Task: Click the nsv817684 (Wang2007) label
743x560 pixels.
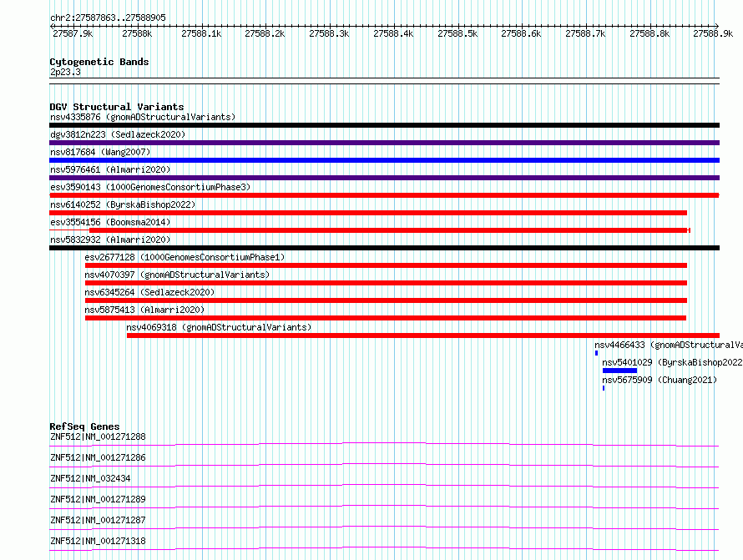Action: click(100, 152)
